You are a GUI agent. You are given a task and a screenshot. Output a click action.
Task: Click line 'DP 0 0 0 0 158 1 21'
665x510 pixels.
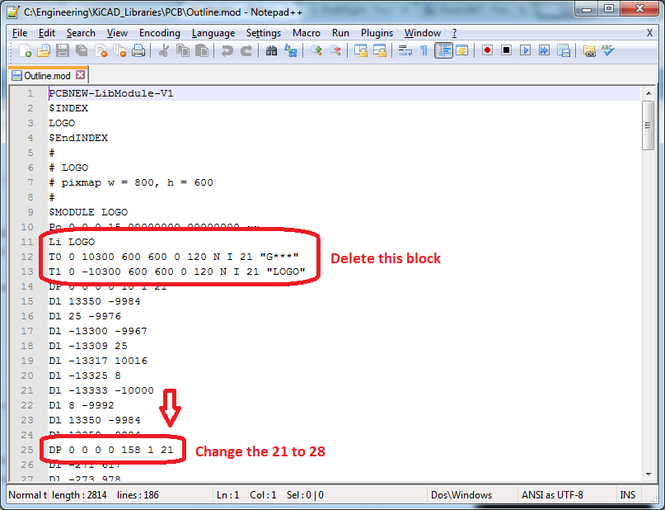click(111, 449)
